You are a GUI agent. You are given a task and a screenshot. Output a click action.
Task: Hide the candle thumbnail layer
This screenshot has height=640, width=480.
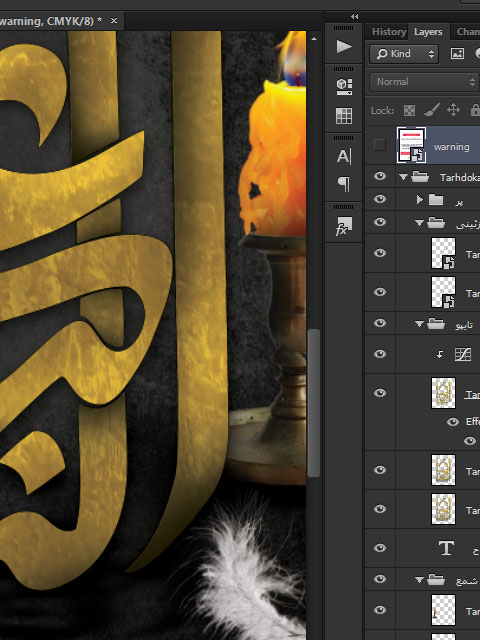point(380,610)
